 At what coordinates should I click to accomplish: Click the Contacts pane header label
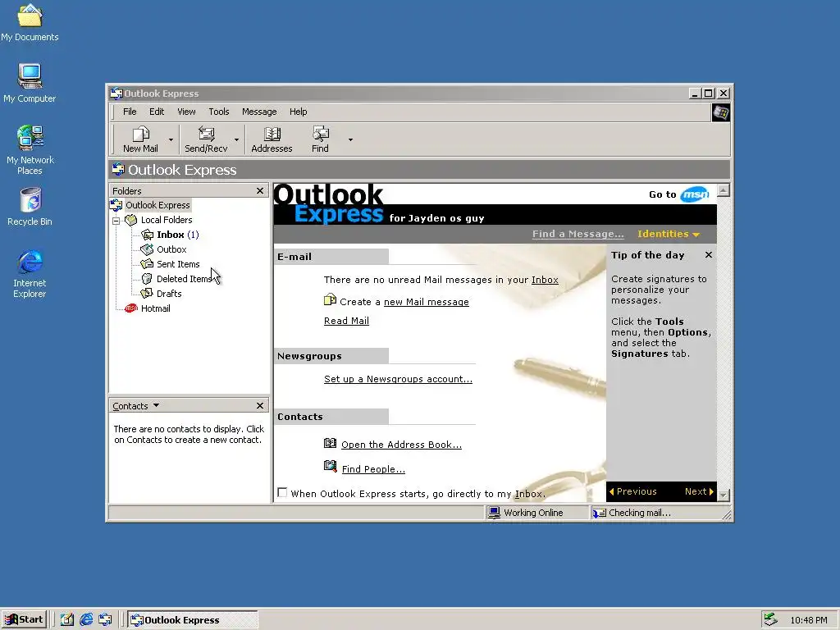point(130,406)
